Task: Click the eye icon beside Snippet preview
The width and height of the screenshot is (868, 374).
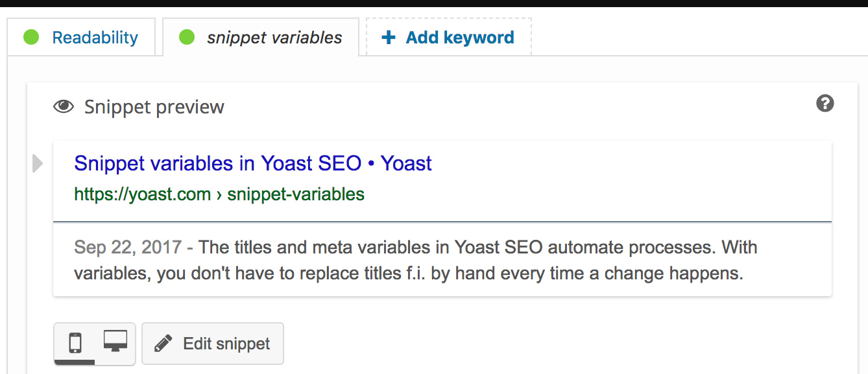Action: click(64, 107)
